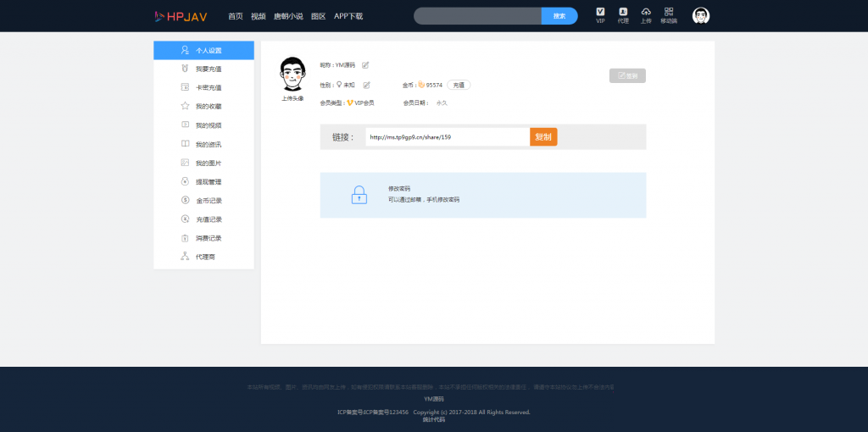Click the 充值 button beside gold coins
868x432 pixels.
(x=459, y=85)
